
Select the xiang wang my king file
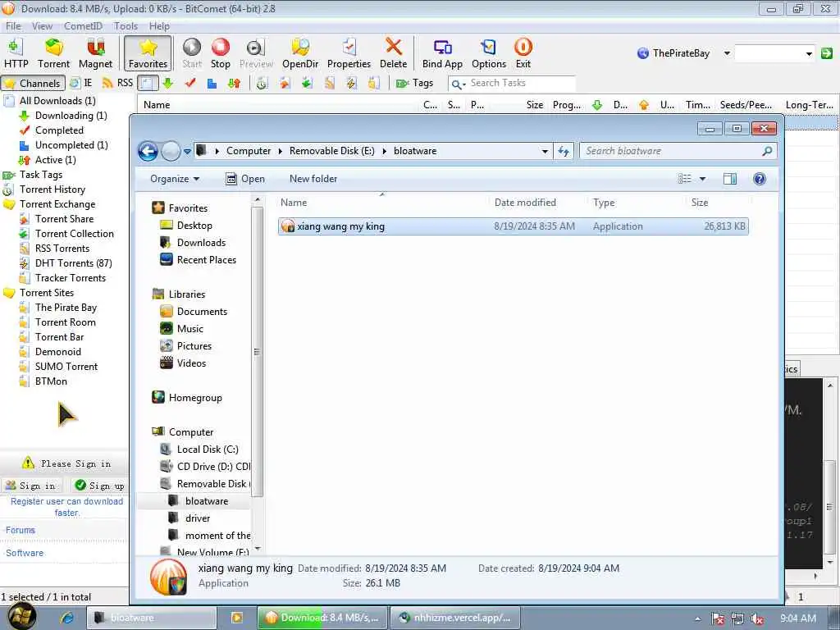513,226
